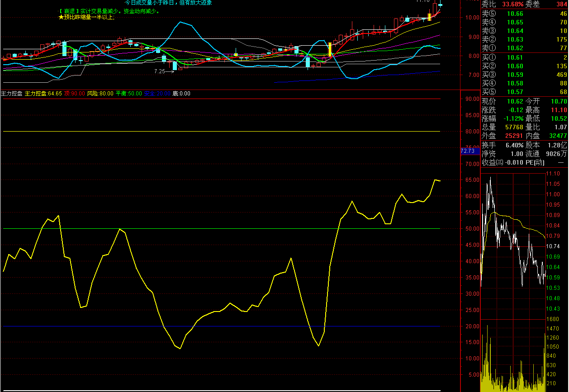
Task: Select the 卖② order row at 10.63
Action: coord(524,39)
